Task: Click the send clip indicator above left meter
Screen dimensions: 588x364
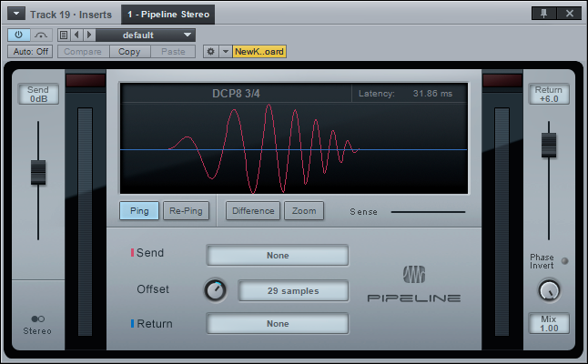Action: click(86, 81)
